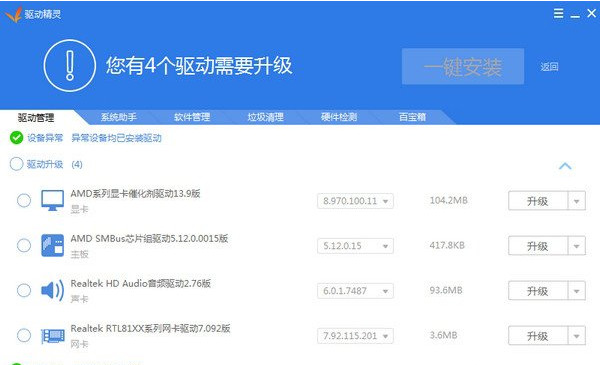Click 升级 for AMD系列显卡催化剂驱动
Image resolution: width=603 pixels, height=365 pixels.
(x=538, y=201)
